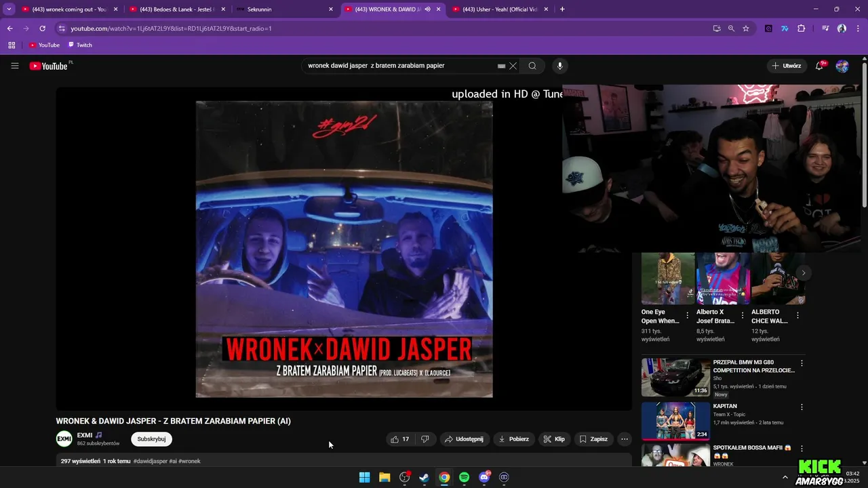Screen dimensions: 868x488
Task: View site information icon in address bar
Action: [x=62, y=28]
